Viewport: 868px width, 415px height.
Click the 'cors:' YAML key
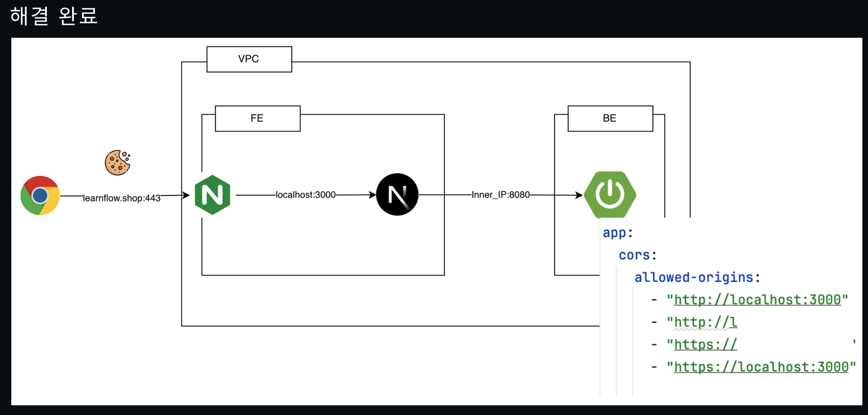coord(637,255)
